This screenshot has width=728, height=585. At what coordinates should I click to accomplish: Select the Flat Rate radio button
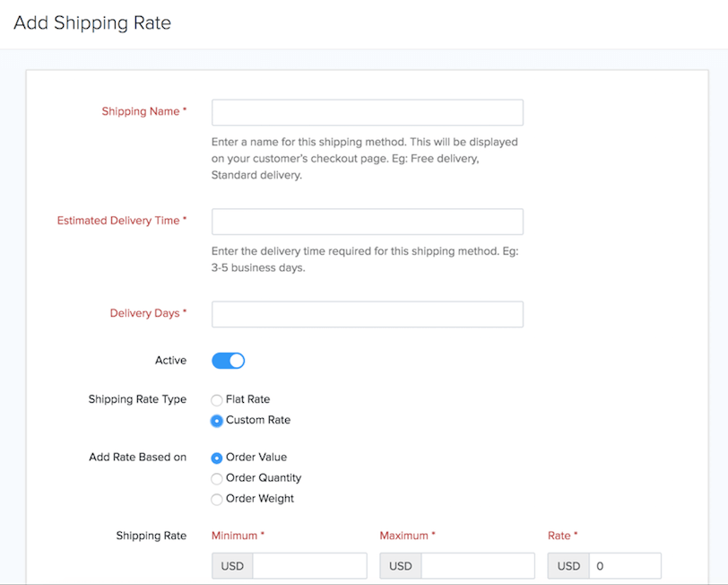(216, 399)
